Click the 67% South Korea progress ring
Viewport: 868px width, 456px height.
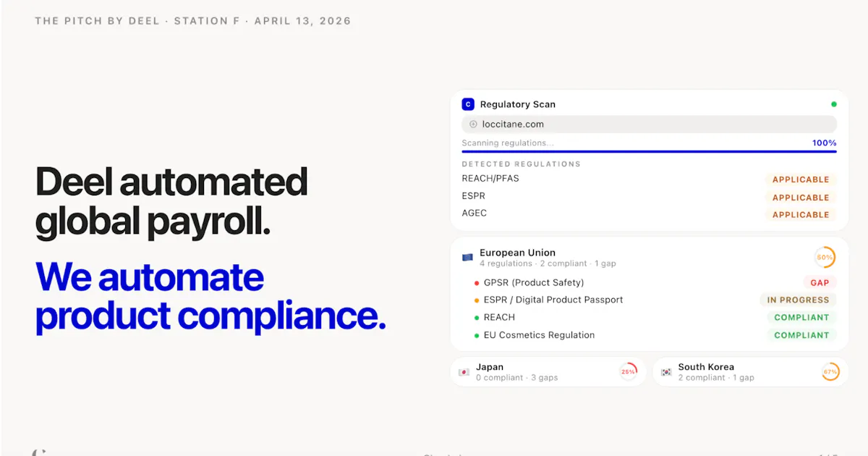point(830,371)
